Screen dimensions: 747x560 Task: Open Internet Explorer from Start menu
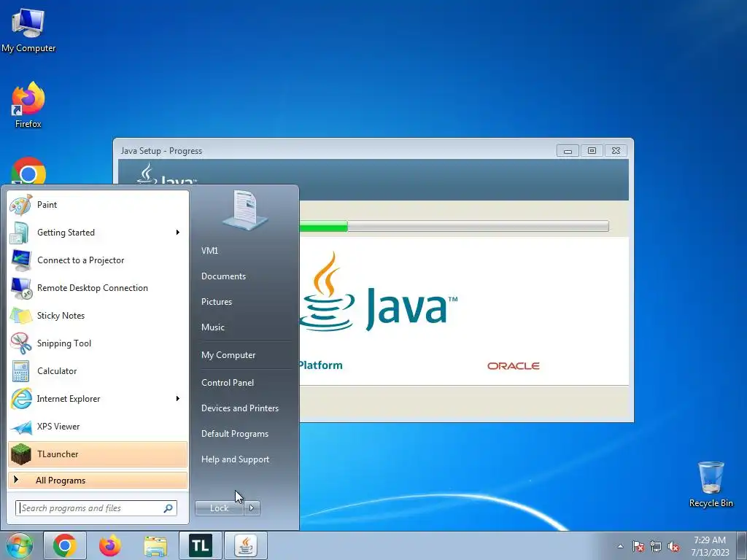pos(98,399)
